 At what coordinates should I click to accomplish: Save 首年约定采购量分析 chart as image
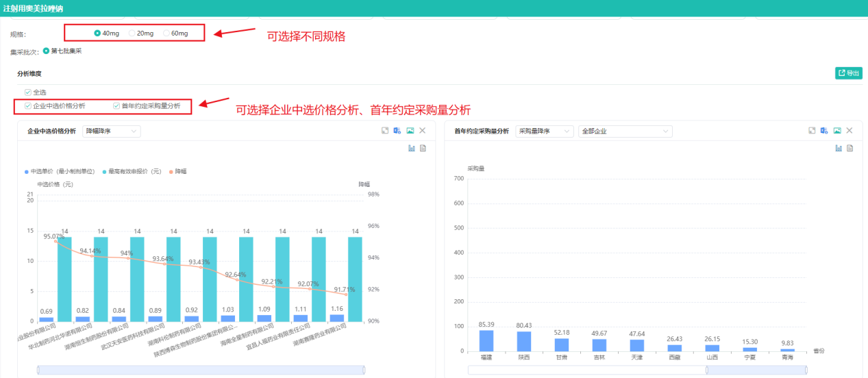[837, 131]
